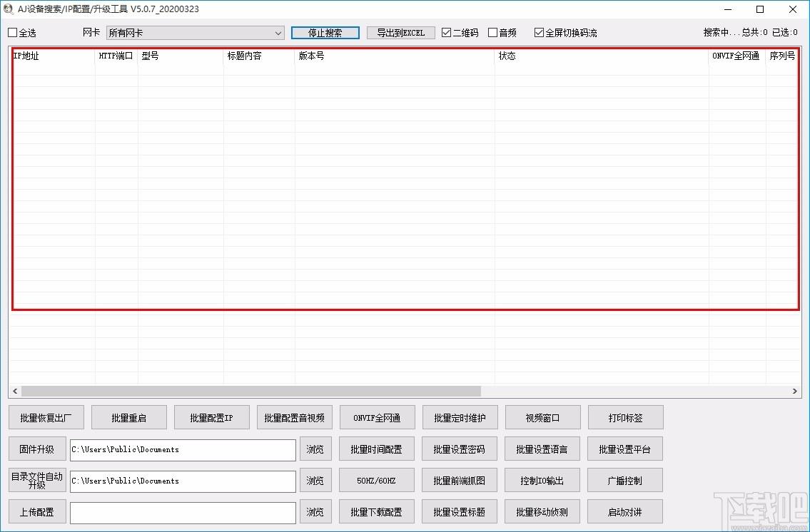
Task: Click the app icon in title bar
Action: 9,9
